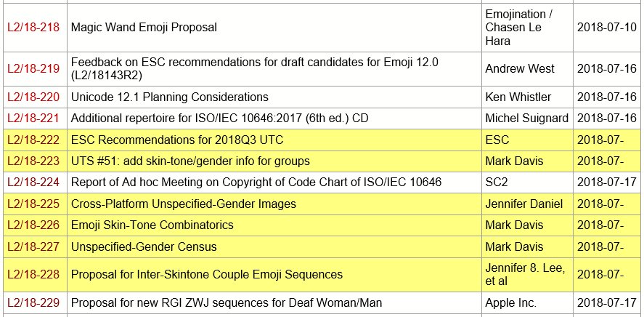
Task: Select the Emoji Skin-Tone Combinatorics title cell
Action: point(274,225)
